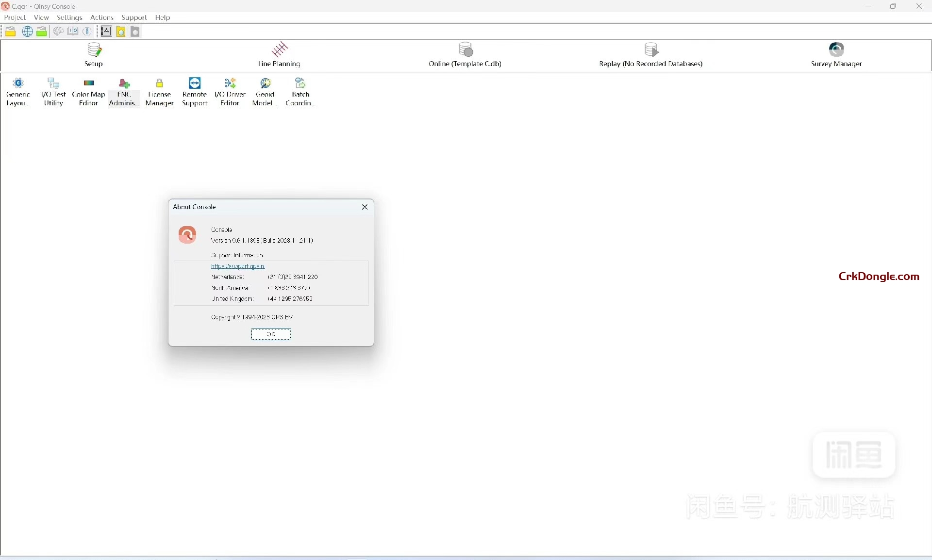Launch Line Planning
Screen dimensions: 932x560
pos(279,55)
